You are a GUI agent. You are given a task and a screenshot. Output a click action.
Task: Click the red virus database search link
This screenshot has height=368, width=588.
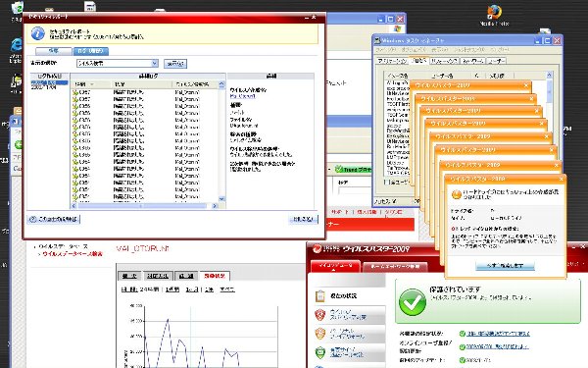tap(72, 254)
